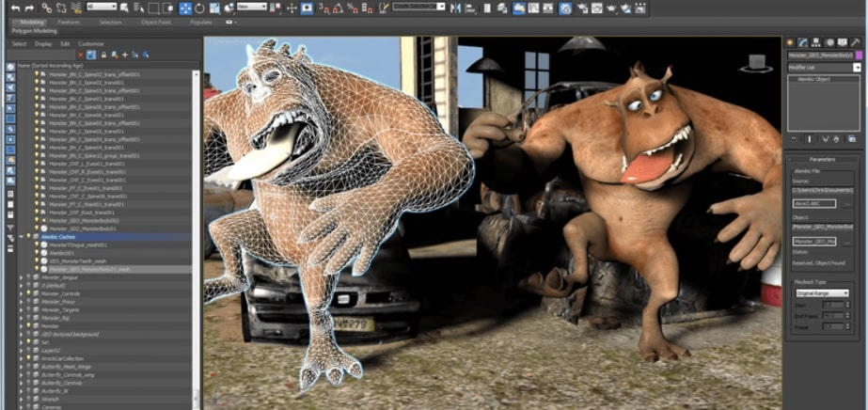Screen dimensions: 868x410
Task: Activate the Select and Scale tool
Action: [214, 8]
